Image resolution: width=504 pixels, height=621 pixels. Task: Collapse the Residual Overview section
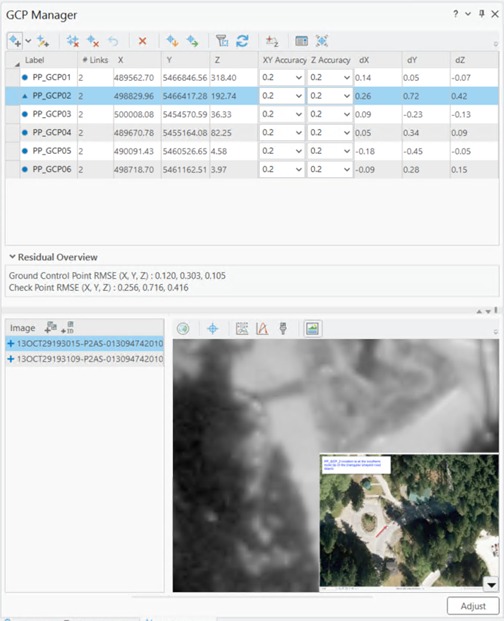[x=13, y=257]
